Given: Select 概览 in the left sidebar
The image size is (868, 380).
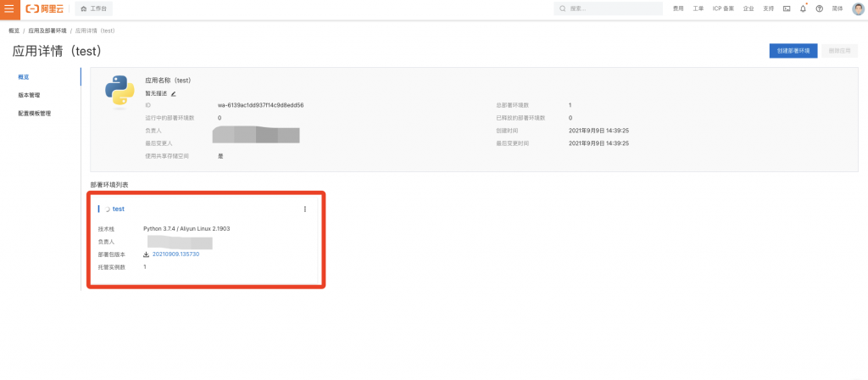Looking at the screenshot, I should click(24, 77).
